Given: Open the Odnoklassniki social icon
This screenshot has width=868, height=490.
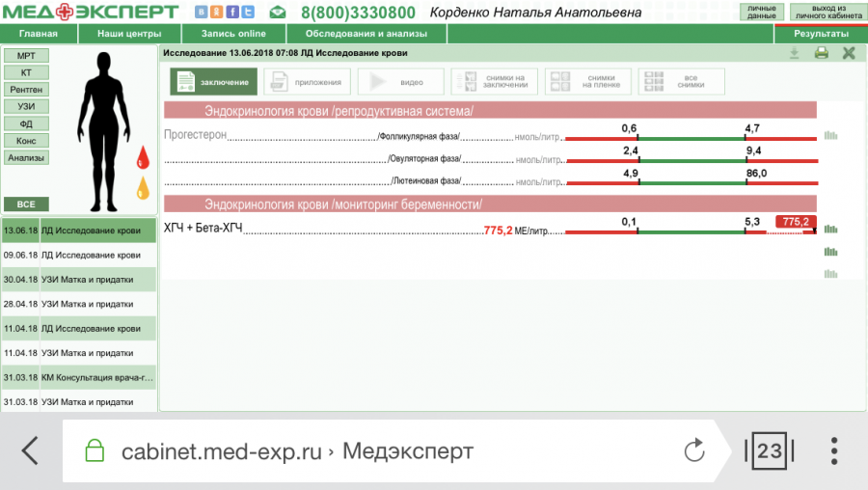Looking at the screenshot, I should 217,12.
